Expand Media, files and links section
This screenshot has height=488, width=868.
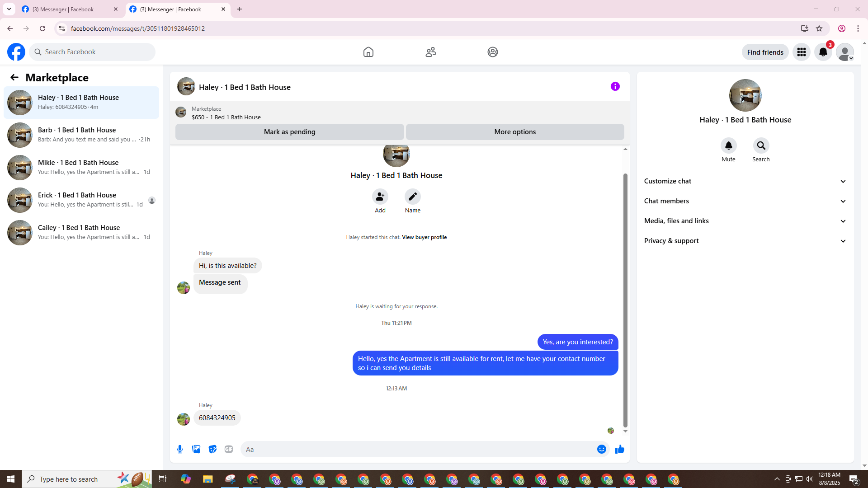pyautogui.click(x=745, y=221)
